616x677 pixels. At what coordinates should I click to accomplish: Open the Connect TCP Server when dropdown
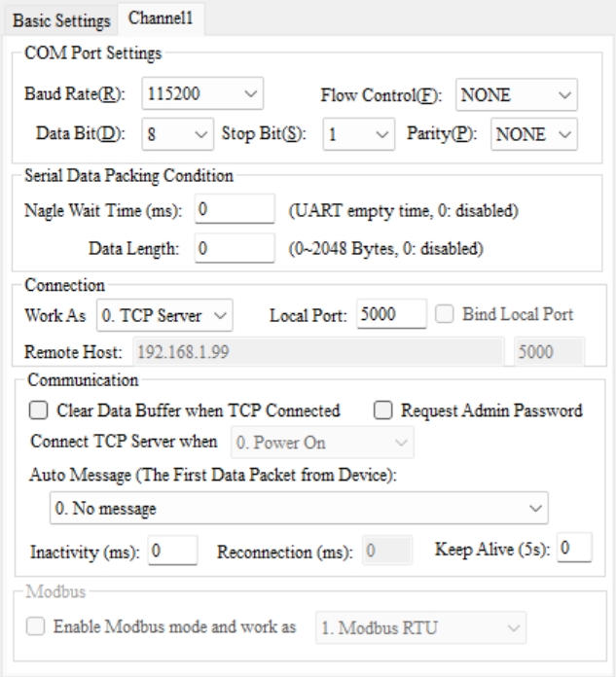tap(321, 444)
